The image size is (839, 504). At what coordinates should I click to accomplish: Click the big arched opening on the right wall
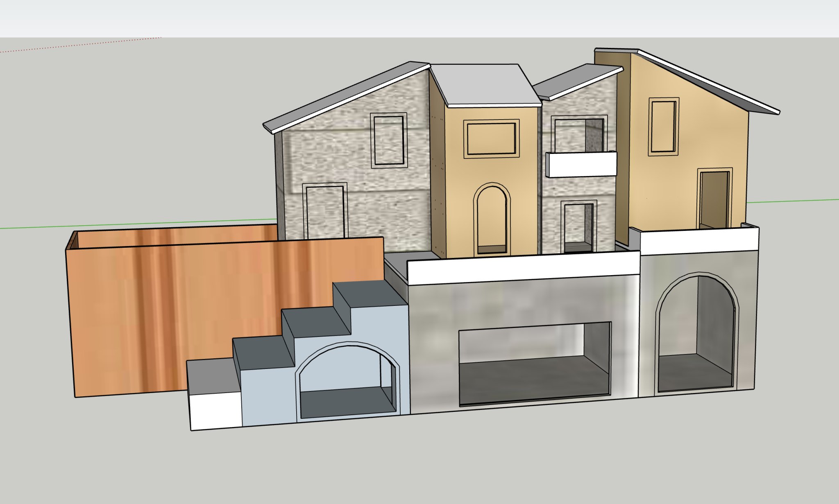click(695, 334)
